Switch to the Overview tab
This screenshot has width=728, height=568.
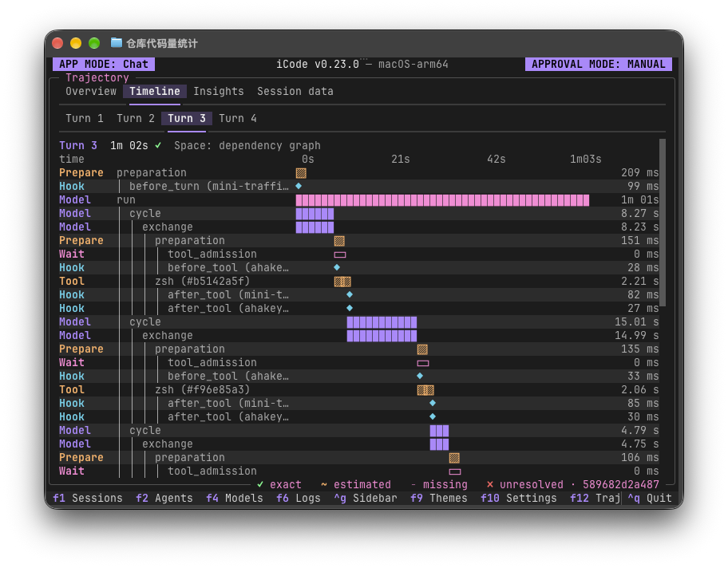[91, 92]
